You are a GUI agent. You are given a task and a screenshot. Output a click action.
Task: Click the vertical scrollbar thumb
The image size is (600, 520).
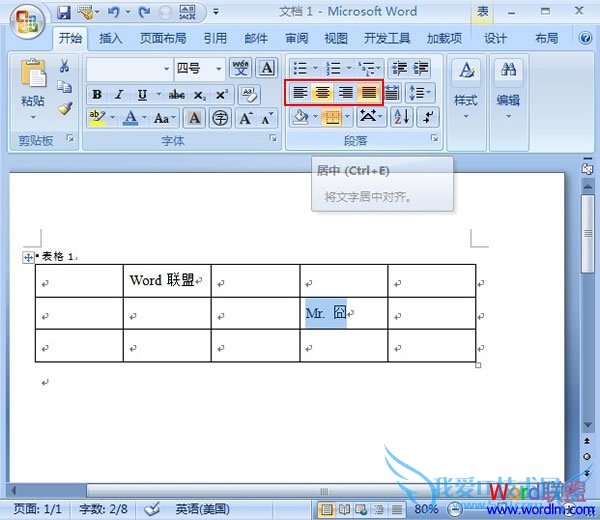click(587, 233)
